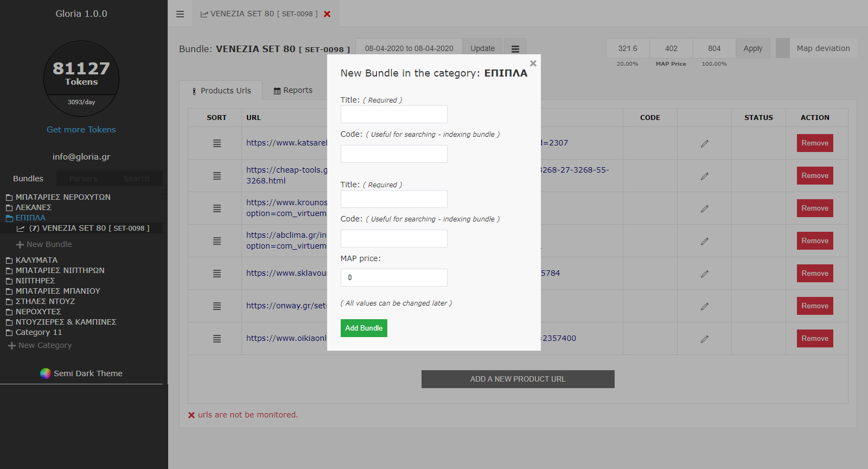The width and height of the screenshot is (868, 469).
Task: Close the VENEZIA SET 80 tab
Action: coord(327,14)
